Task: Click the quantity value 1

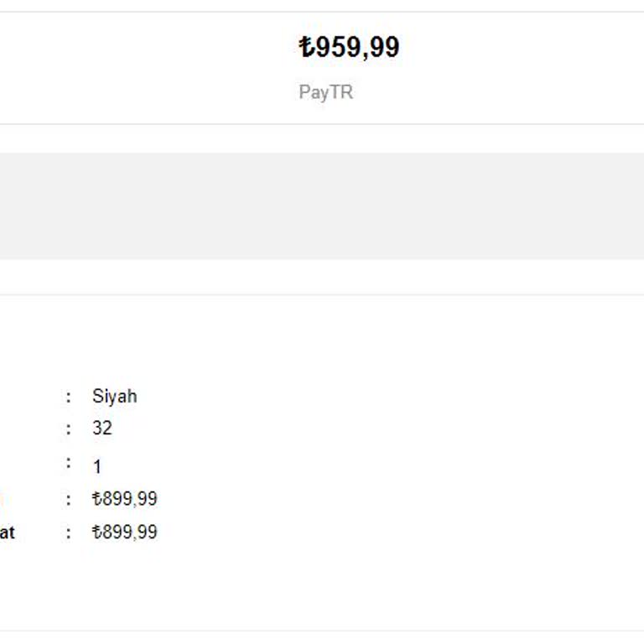Action: 97,467
